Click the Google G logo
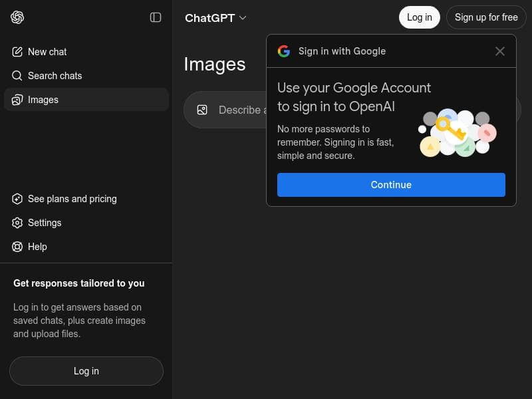Viewport: 532px width, 399px height. tap(284, 51)
